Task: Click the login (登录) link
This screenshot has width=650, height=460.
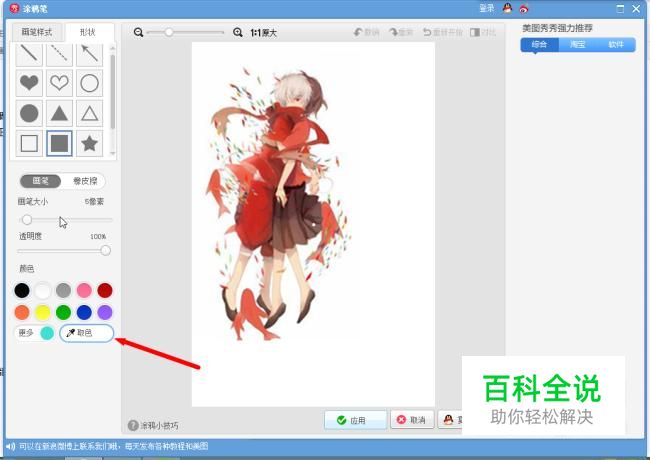Action: tap(487, 8)
